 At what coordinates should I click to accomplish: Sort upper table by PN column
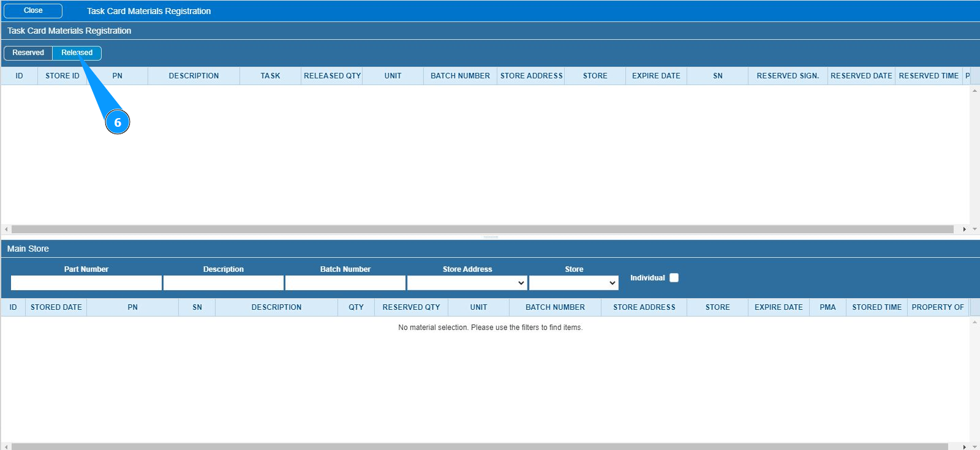pyautogui.click(x=118, y=76)
